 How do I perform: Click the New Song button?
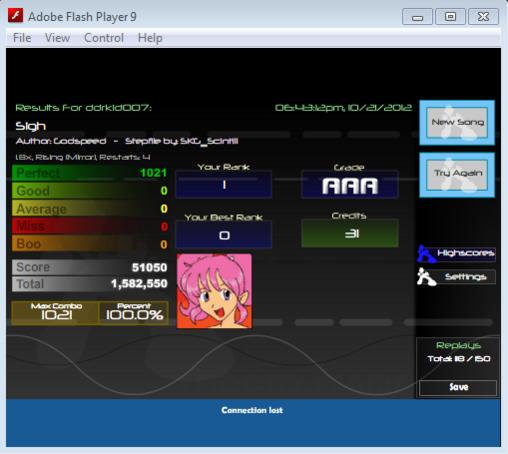(457, 123)
